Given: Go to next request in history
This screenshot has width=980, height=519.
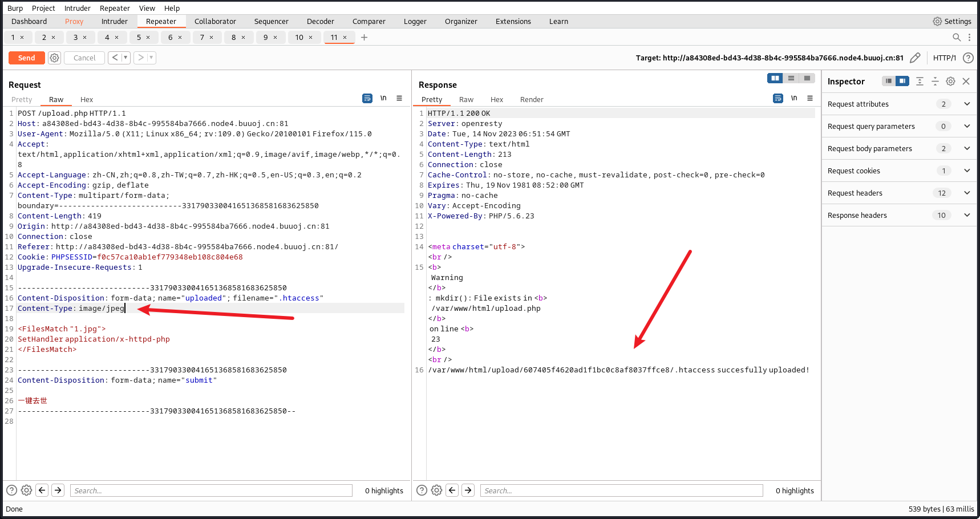Looking at the screenshot, I should pyautogui.click(x=140, y=58).
